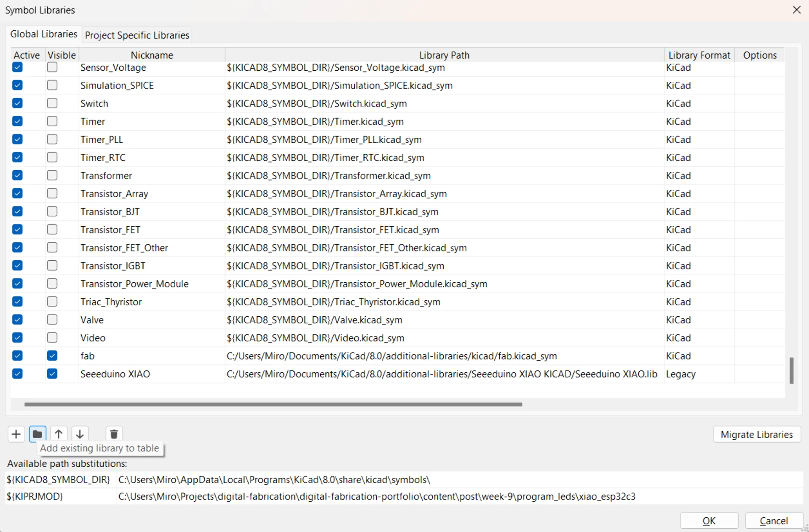Image resolution: width=809 pixels, height=532 pixels.
Task: Confirm changes with OK button
Action: (709, 521)
